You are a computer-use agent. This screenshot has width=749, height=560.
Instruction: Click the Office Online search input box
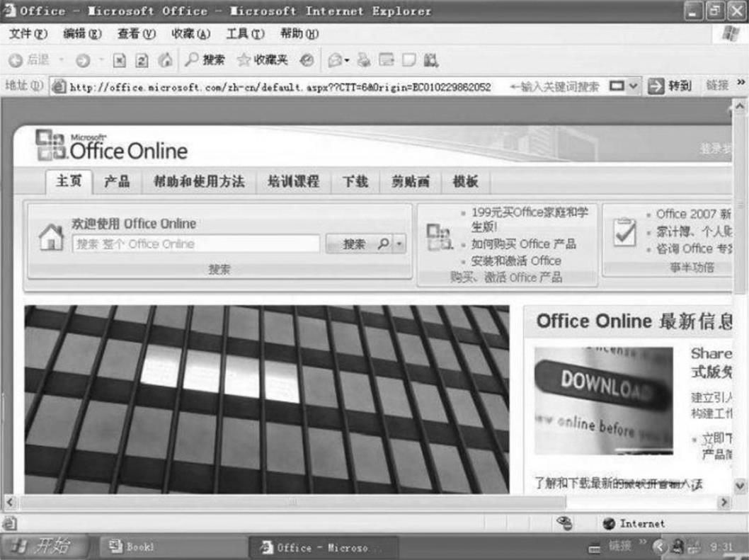click(196, 244)
